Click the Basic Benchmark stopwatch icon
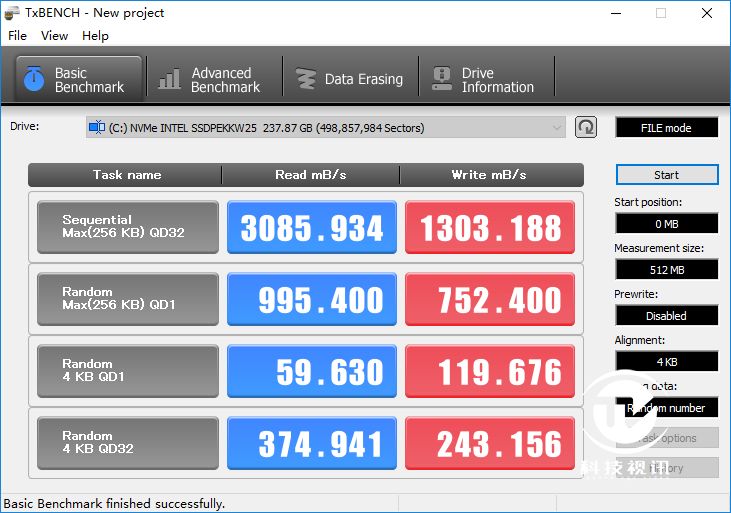The image size is (731, 513). pos(34,79)
